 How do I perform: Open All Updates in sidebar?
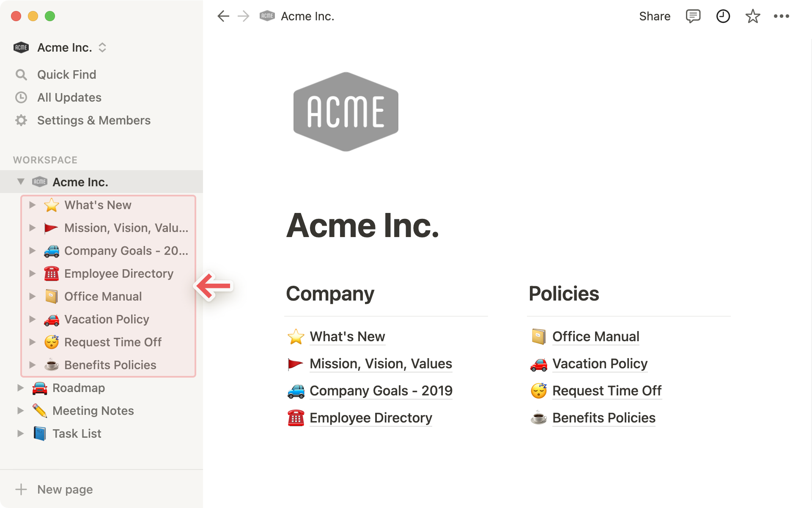coord(69,97)
